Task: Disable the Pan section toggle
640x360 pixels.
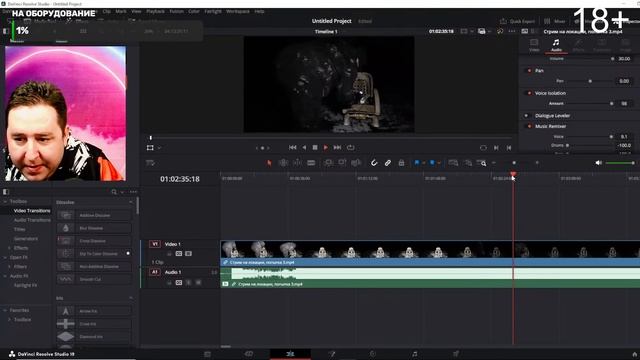Action: pyautogui.click(x=529, y=71)
